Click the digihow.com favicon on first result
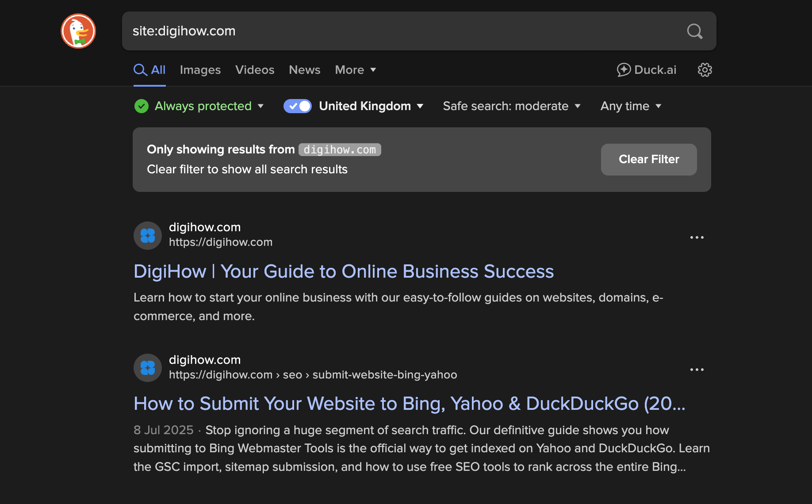 (147, 235)
